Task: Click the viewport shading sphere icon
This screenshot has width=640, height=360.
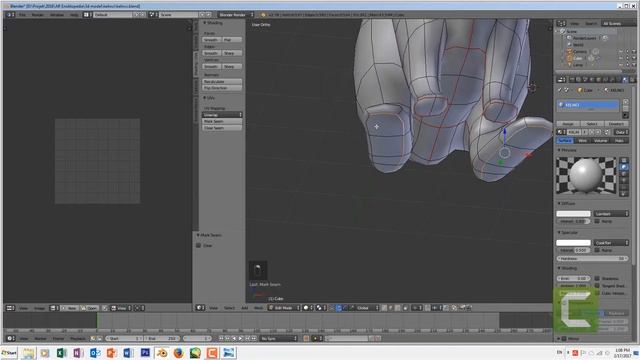Action: point(307,308)
